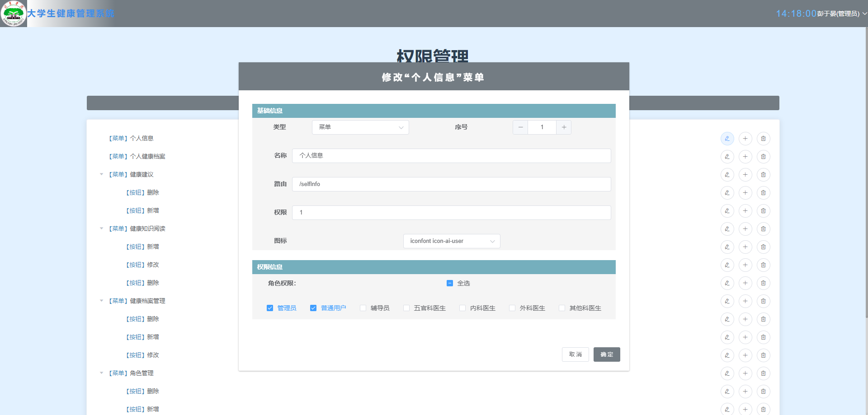This screenshot has height=415, width=868.
Task: Collapse the 健康建议 tree node
Action: (101, 174)
